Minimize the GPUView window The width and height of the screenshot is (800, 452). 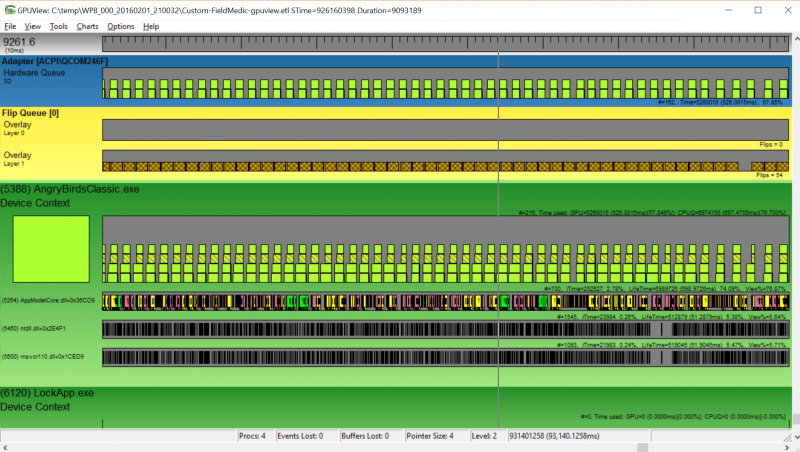click(x=729, y=10)
